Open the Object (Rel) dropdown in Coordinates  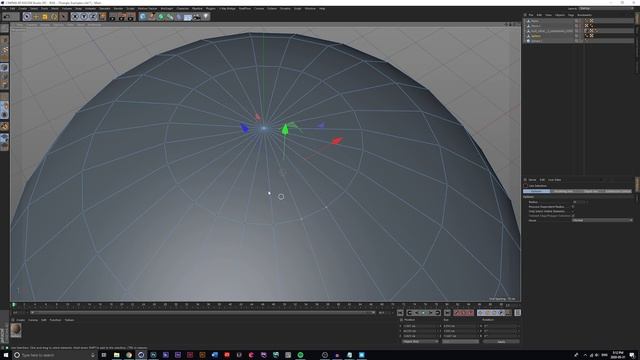click(x=420, y=341)
